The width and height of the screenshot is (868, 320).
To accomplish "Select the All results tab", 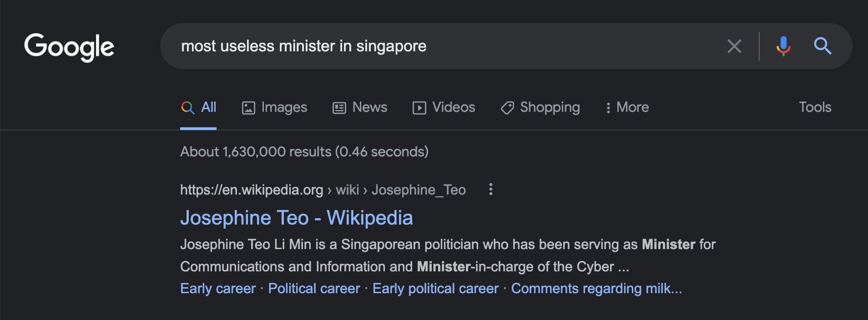I will (199, 107).
